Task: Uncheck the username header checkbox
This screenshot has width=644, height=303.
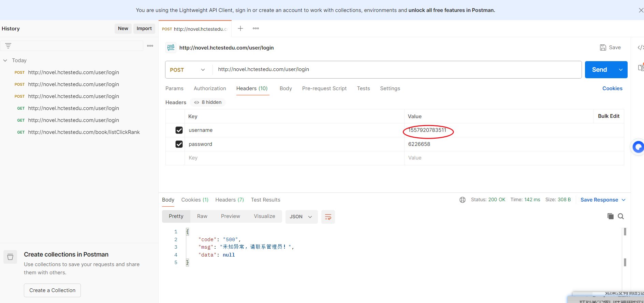Action: click(x=179, y=130)
